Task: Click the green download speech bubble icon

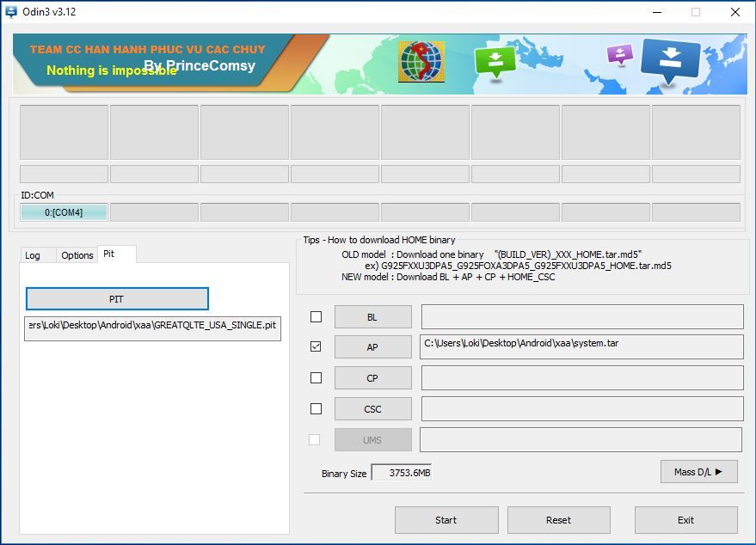Action: (x=495, y=62)
